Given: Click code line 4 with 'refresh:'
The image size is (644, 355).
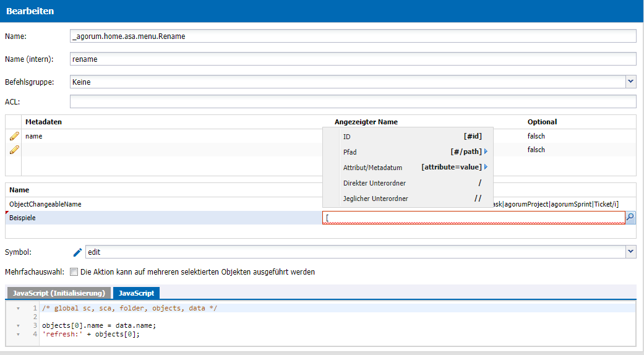Looking at the screenshot, I should 91,334.
